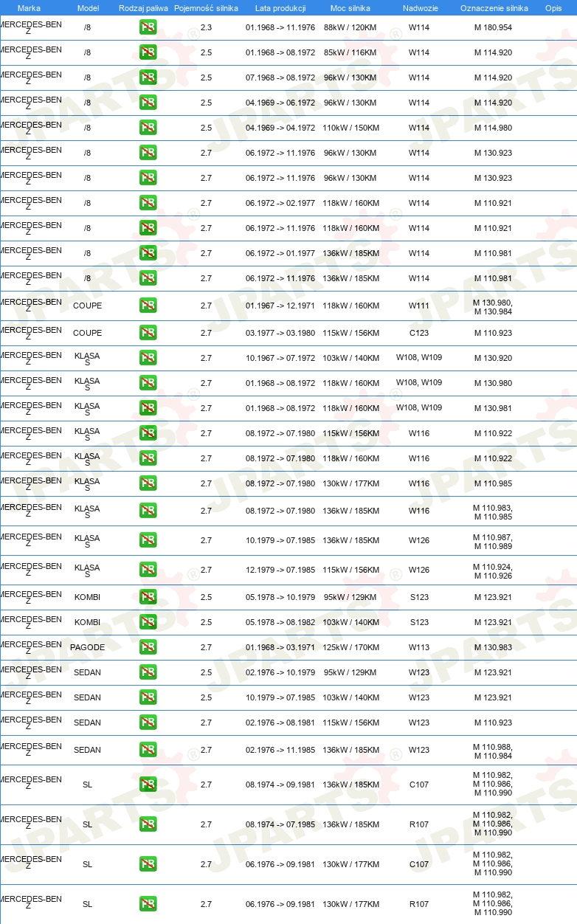577x924 pixels.
Task: Click the Nadwozie column header
Action: click(x=419, y=8)
